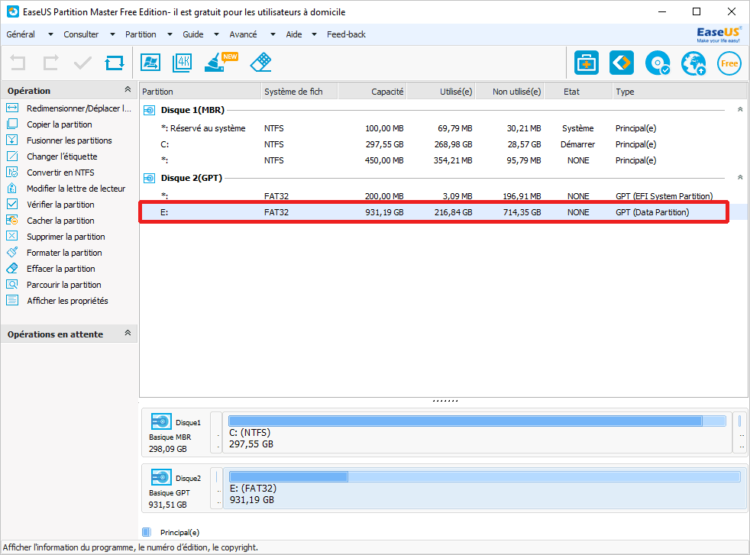
Task: Sort by the Type column header
Action: (679, 91)
